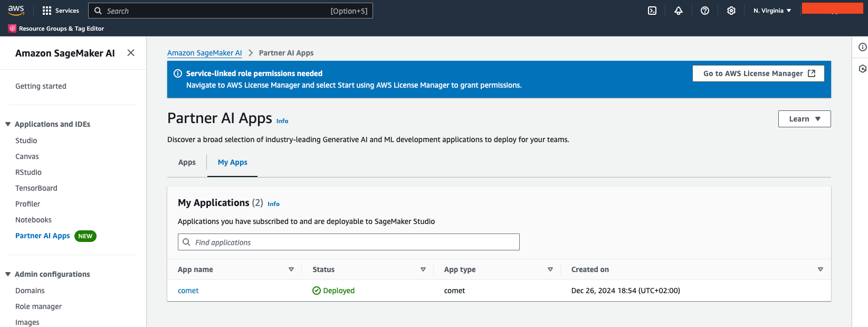Image resolution: width=868 pixels, height=327 pixels.
Task: Open Profiler in the sidebar
Action: point(27,204)
